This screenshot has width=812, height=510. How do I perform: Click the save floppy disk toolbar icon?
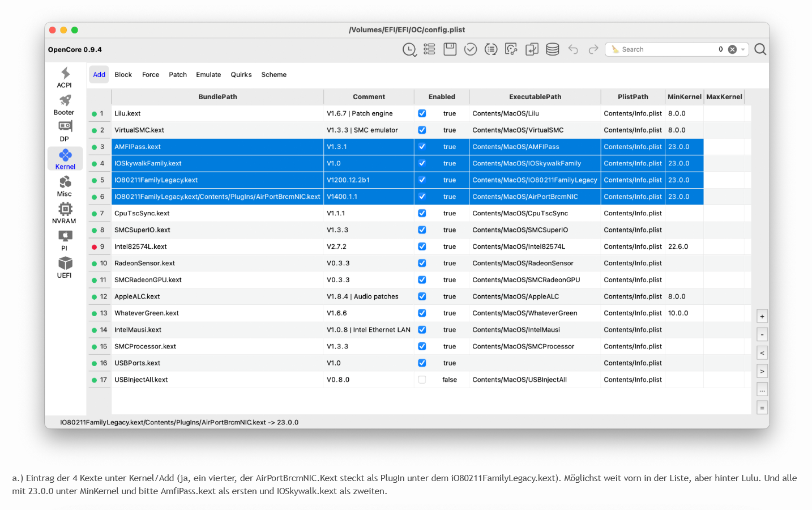[x=450, y=49]
